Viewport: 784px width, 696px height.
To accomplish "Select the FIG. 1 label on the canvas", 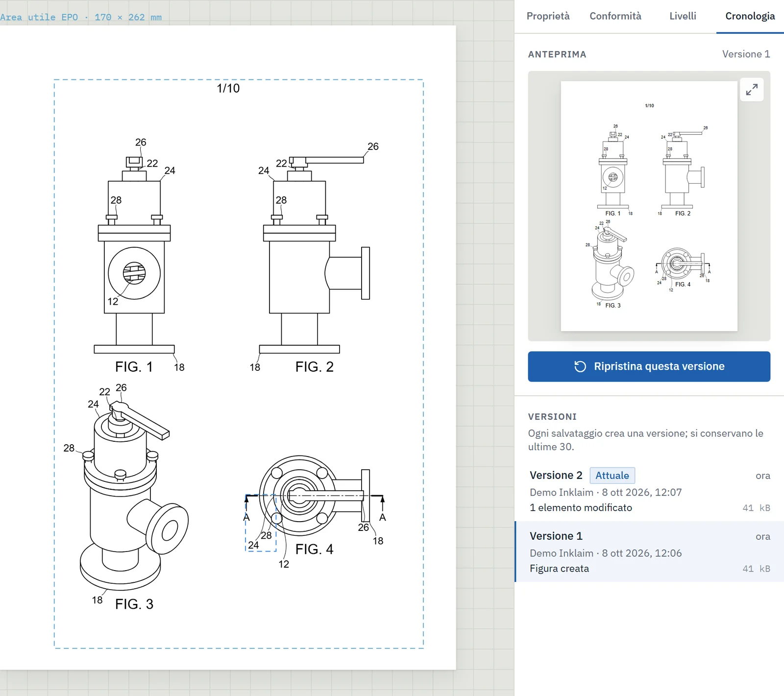I will click(x=134, y=367).
